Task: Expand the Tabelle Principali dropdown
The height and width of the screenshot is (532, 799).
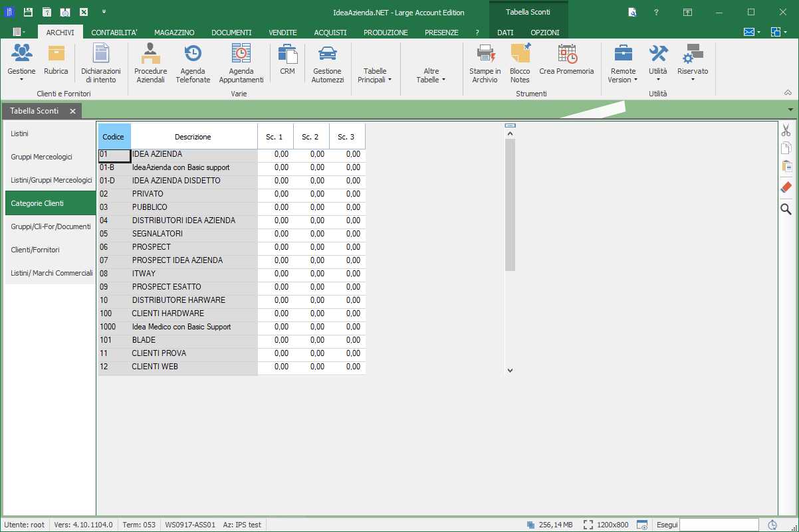Action: pos(375,75)
